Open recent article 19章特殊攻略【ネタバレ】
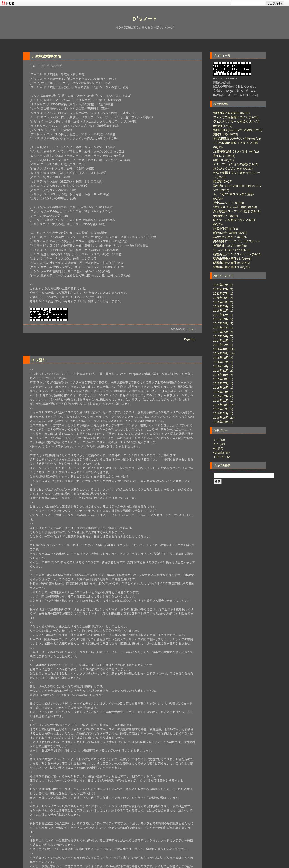This screenshot has width=289, height=868. click(236, 152)
